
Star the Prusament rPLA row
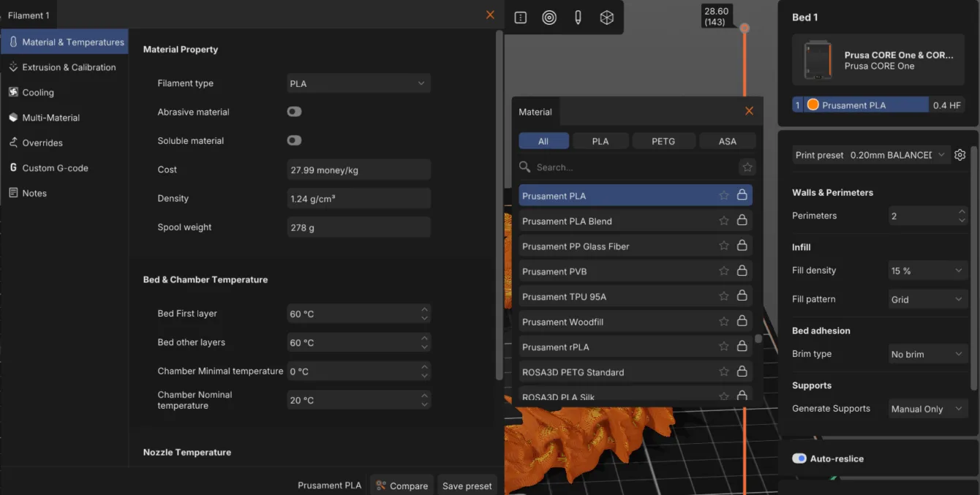[x=723, y=347]
